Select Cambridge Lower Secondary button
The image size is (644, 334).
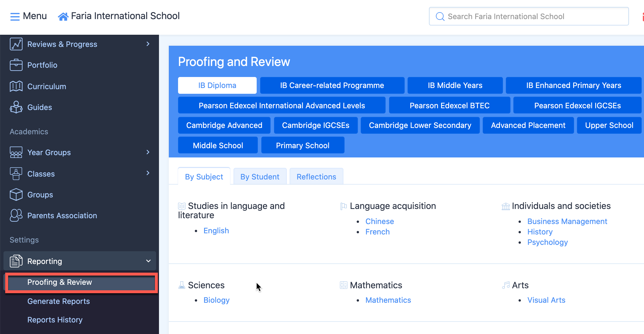(x=420, y=125)
